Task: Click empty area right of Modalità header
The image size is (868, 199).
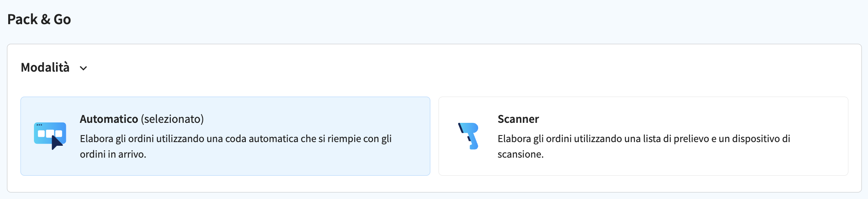Action: tap(470, 68)
